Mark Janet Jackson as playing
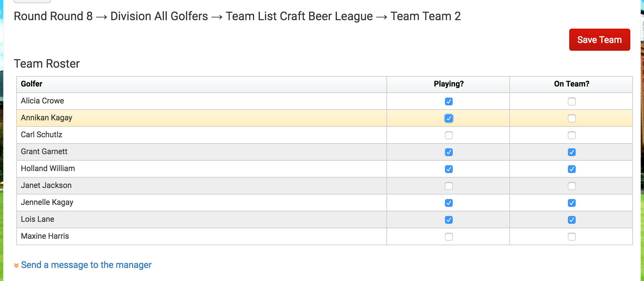The image size is (644, 281). click(x=449, y=186)
